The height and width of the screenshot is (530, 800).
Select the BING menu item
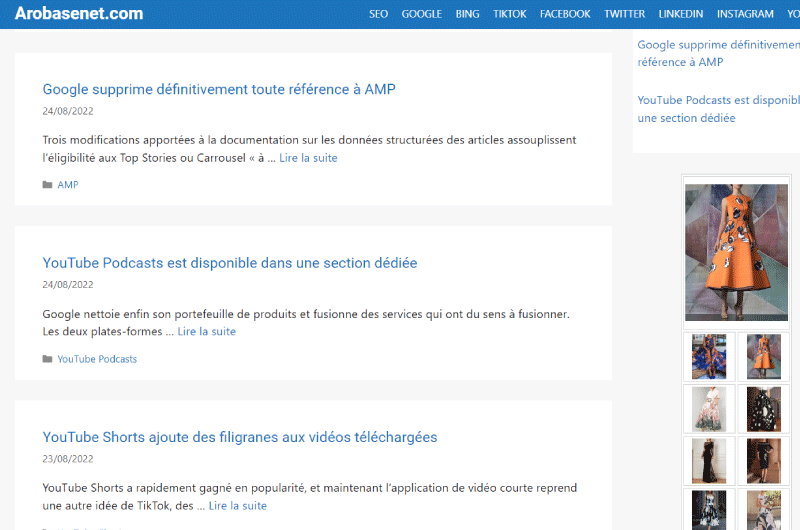pyautogui.click(x=467, y=14)
